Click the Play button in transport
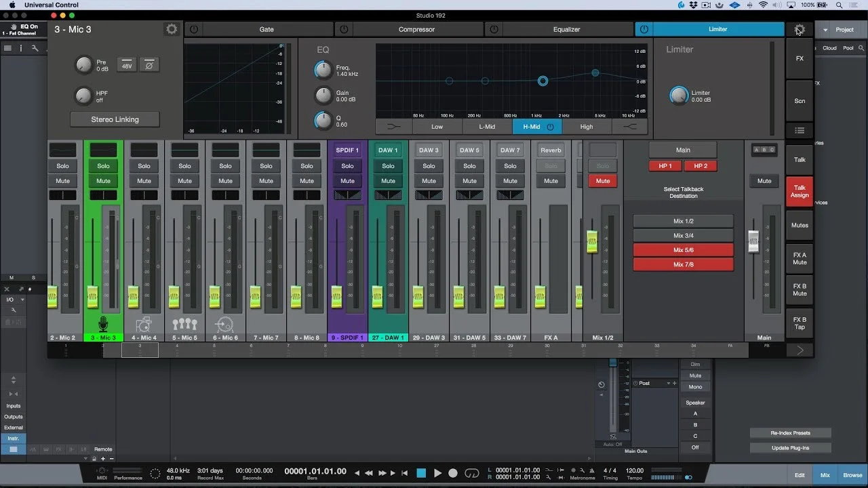 click(437, 473)
